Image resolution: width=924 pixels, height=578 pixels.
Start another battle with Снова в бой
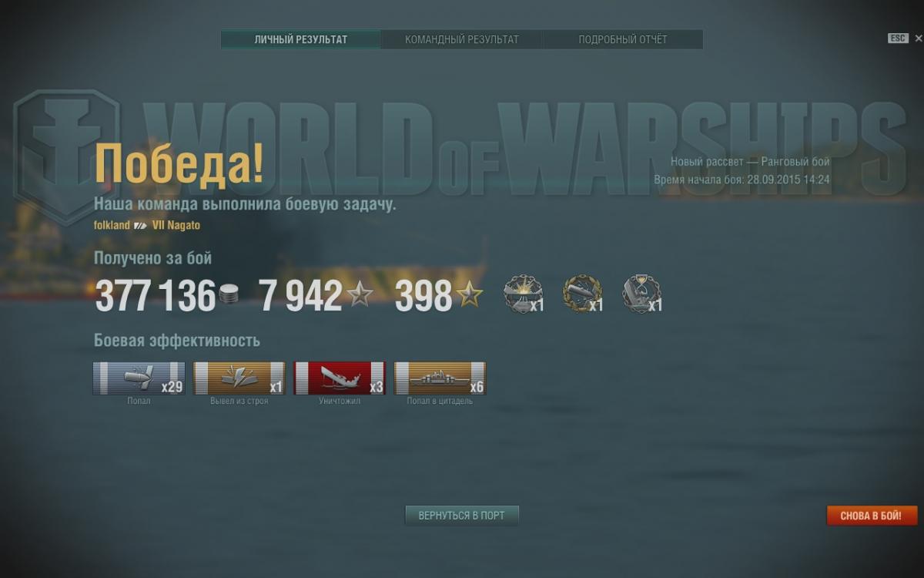872,516
